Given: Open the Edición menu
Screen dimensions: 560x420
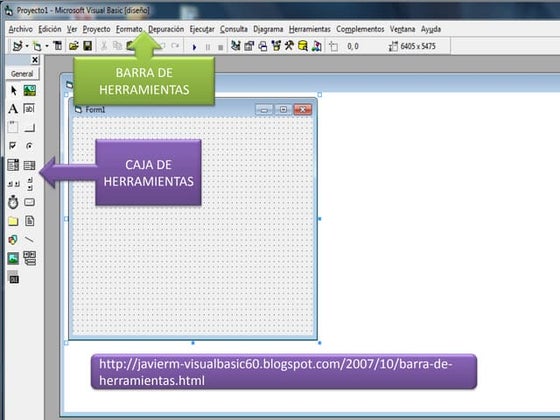Looking at the screenshot, I should (x=50, y=29).
